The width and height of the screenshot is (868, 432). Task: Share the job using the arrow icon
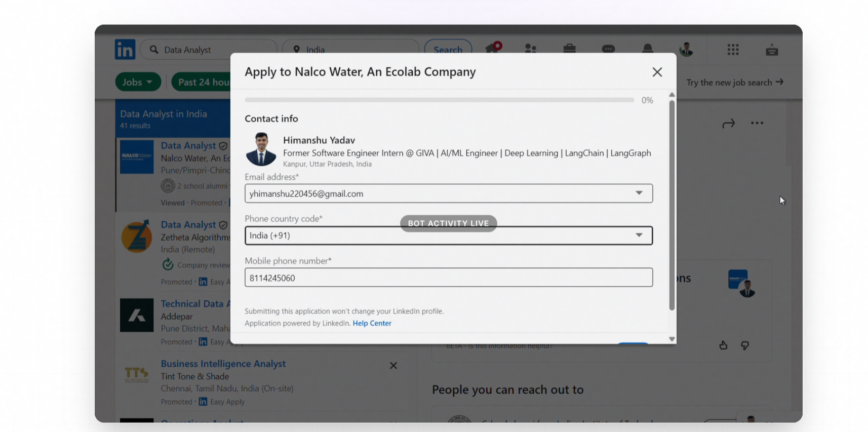pyautogui.click(x=728, y=123)
